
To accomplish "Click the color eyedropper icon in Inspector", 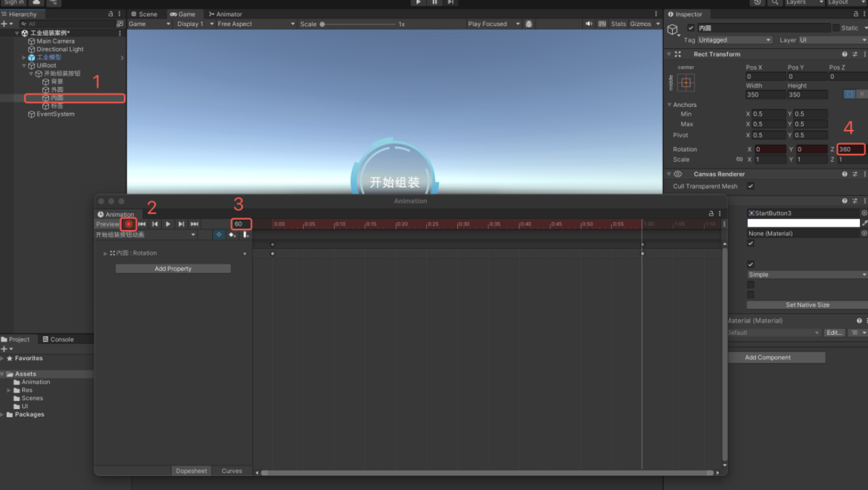I will pos(865,223).
